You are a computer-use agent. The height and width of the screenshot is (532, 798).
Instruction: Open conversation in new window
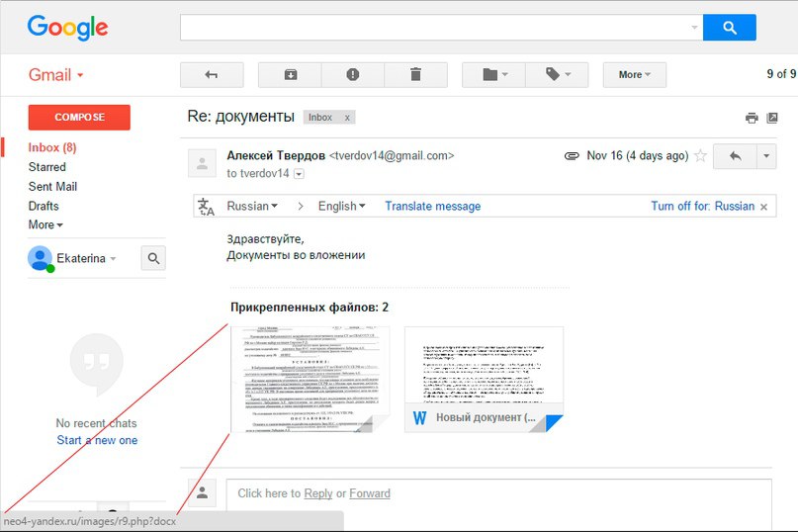tap(772, 118)
